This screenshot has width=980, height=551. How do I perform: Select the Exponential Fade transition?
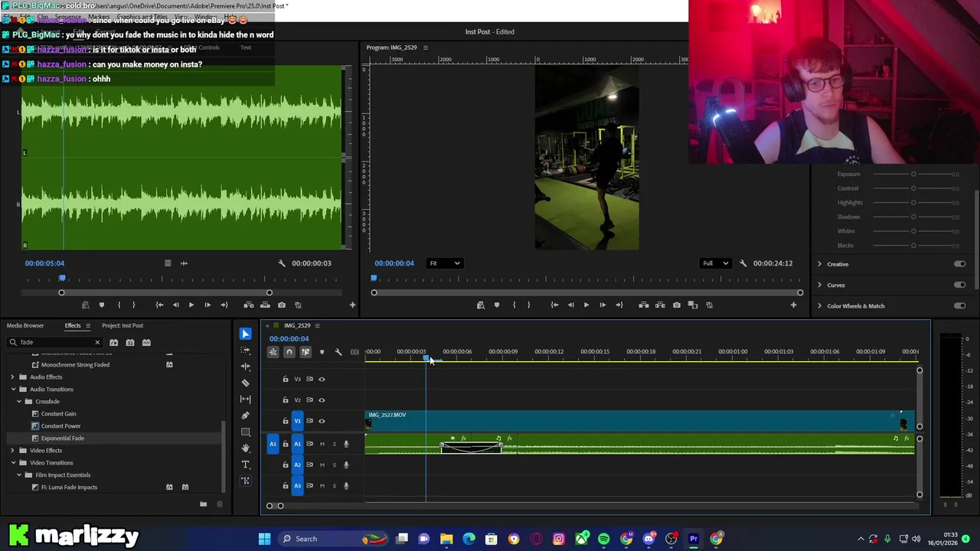63,438
